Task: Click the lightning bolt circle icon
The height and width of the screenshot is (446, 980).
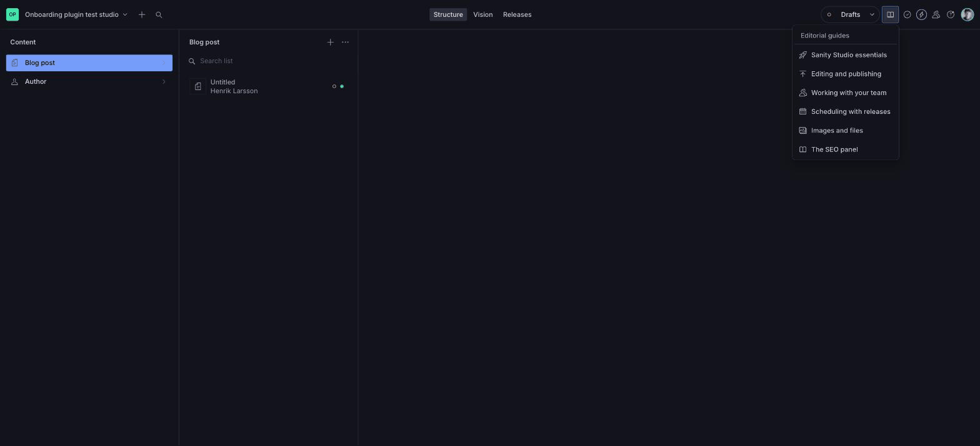Action: click(921, 14)
